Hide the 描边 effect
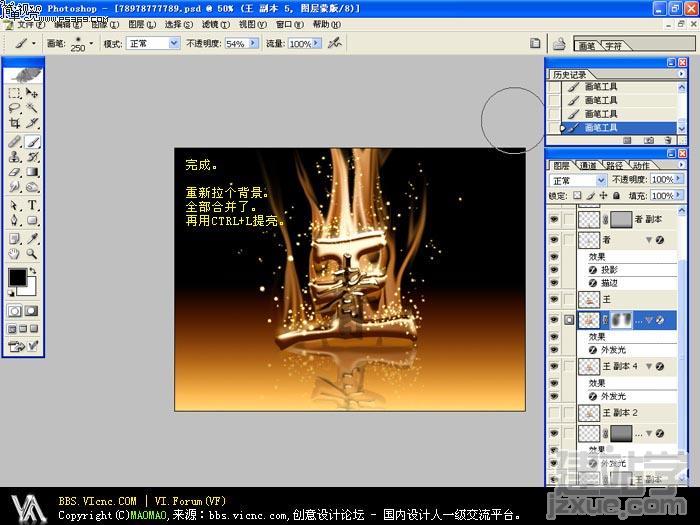The image size is (700, 525). [554, 283]
